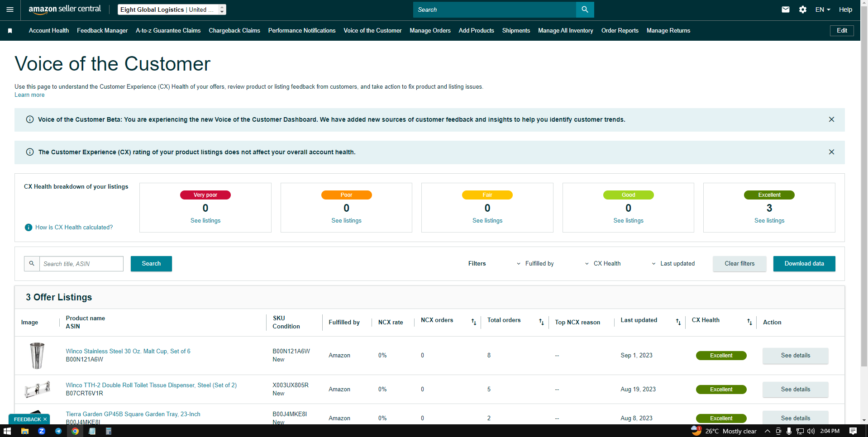Open the Windows Start menu
Screen dimensions: 868x437
tap(7, 431)
